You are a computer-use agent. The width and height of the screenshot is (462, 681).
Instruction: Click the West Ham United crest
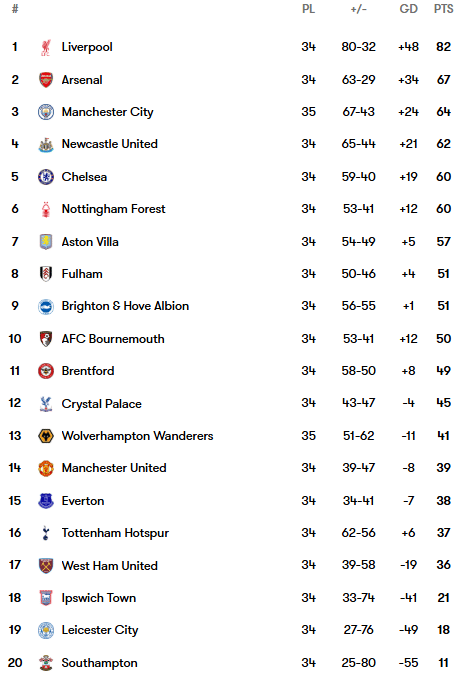pos(46,565)
